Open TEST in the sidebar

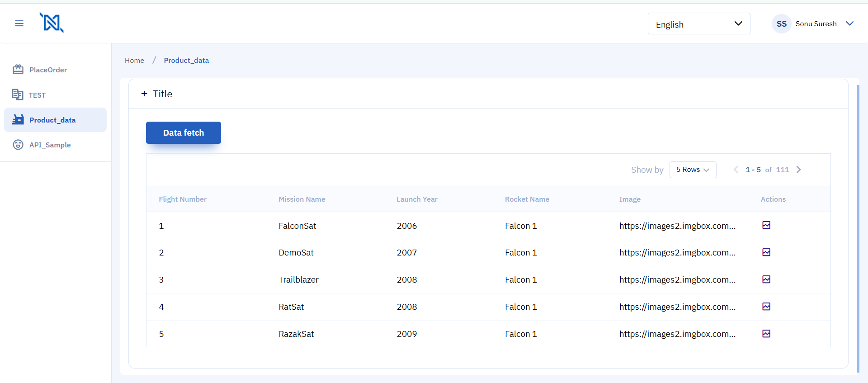click(x=55, y=95)
